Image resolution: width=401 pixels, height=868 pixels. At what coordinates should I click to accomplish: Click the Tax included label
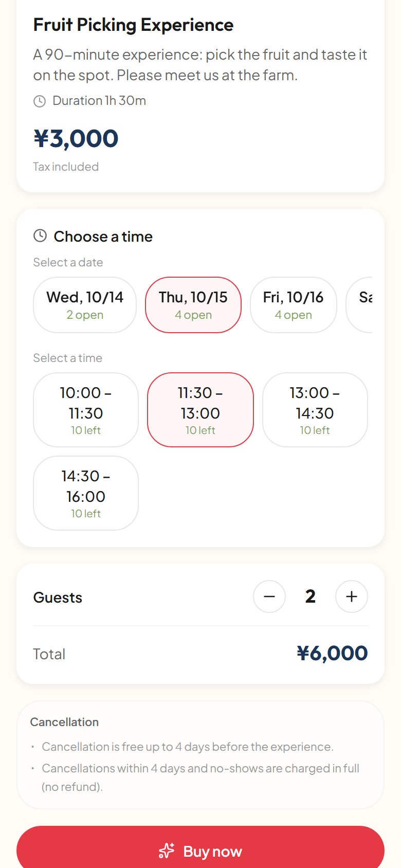66,167
